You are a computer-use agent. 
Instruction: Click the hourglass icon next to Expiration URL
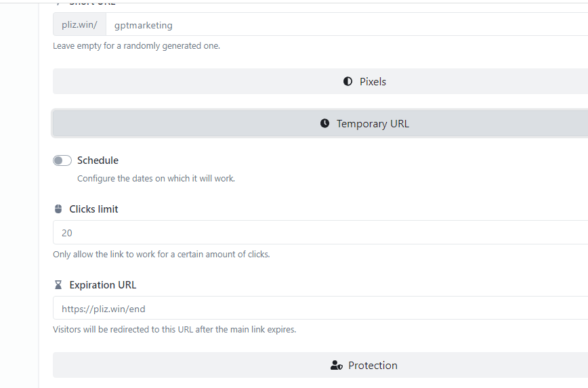[x=58, y=285]
